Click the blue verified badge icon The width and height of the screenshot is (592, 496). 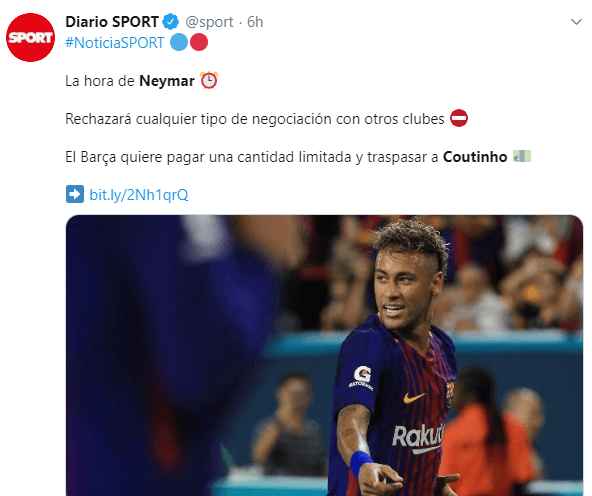170,22
